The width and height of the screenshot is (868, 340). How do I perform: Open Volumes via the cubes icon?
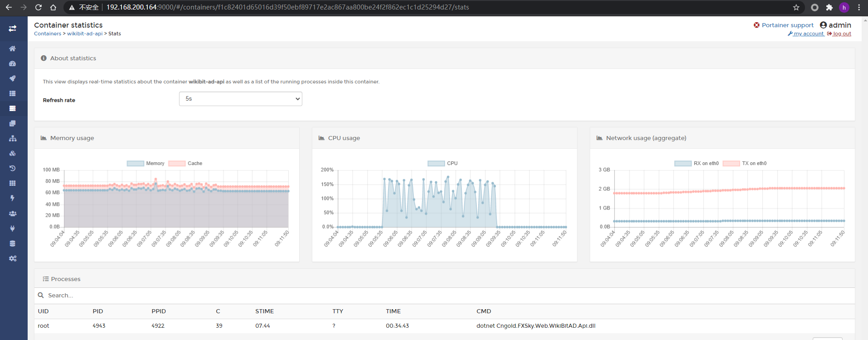point(13,153)
